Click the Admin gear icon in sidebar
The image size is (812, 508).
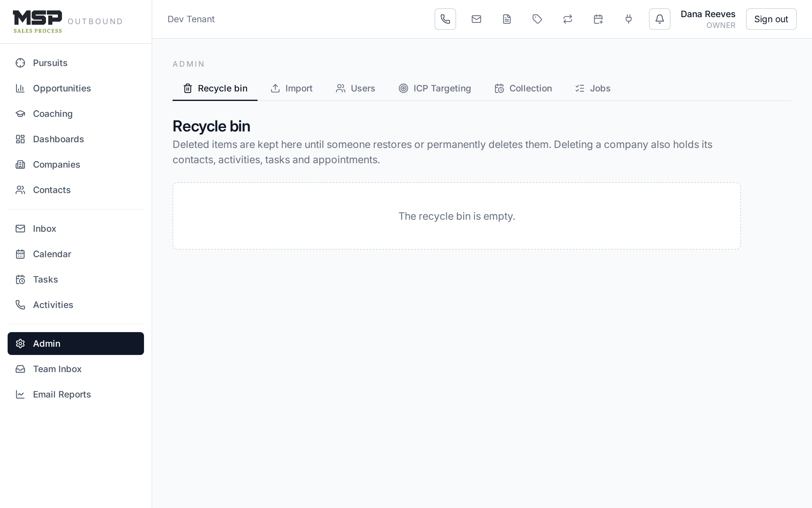coord(21,343)
